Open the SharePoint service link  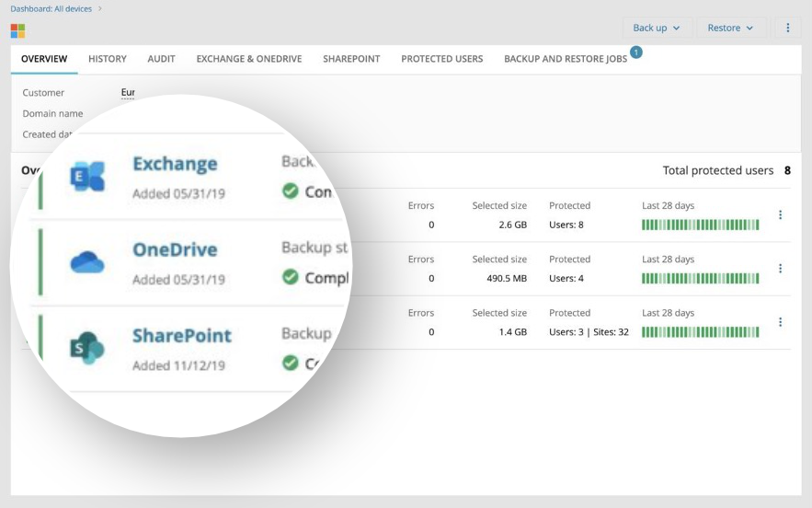click(x=182, y=336)
